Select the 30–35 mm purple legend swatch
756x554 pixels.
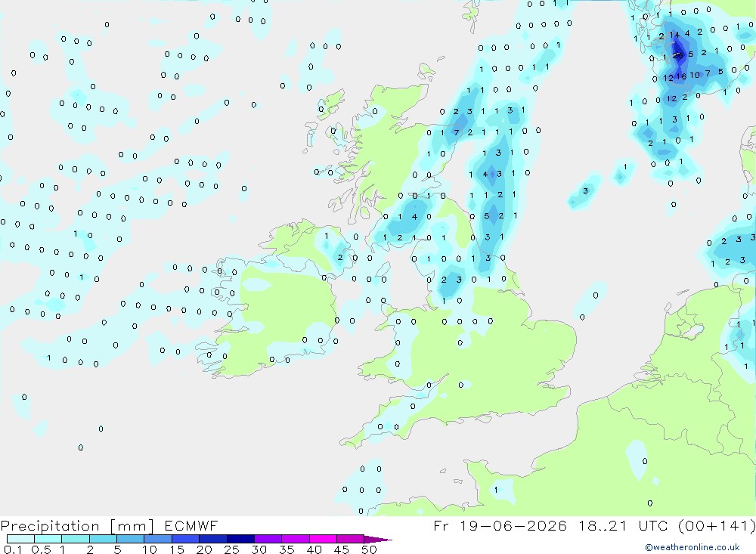pyautogui.click(x=268, y=539)
